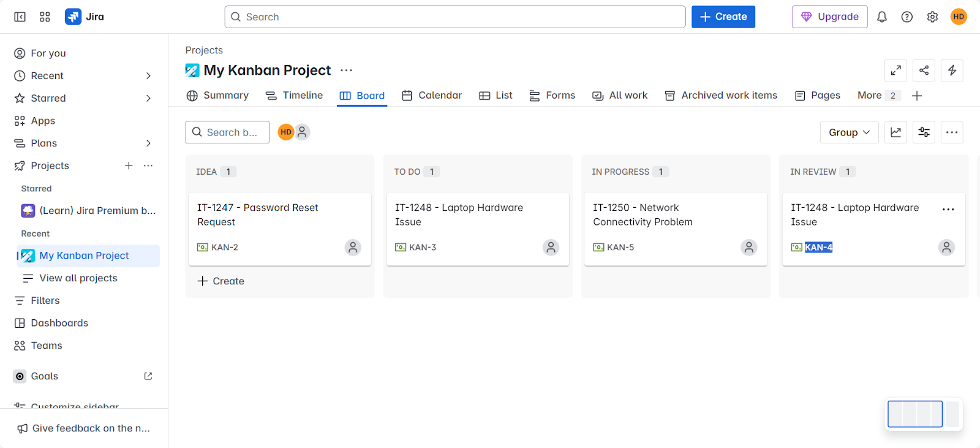
Task: Click the KAN-3 issue key
Action: click(x=423, y=248)
